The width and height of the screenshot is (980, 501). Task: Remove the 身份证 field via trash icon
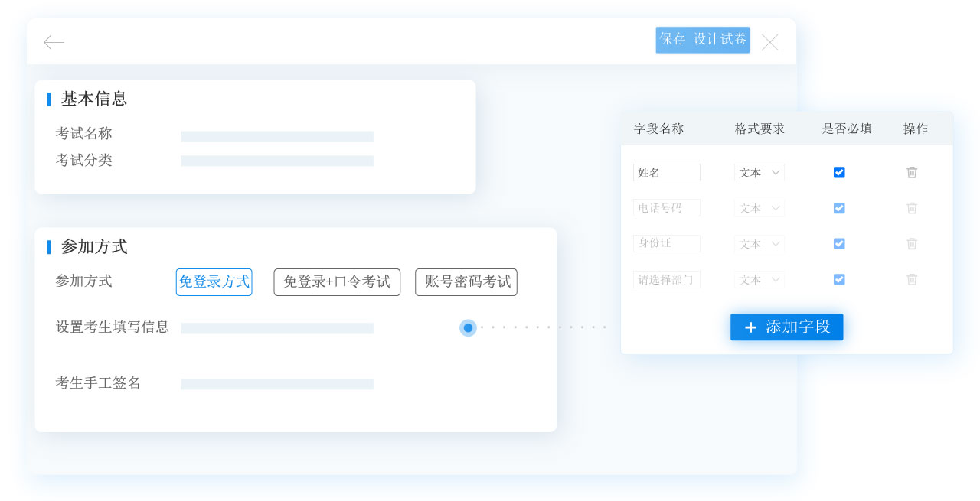click(912, 244)
